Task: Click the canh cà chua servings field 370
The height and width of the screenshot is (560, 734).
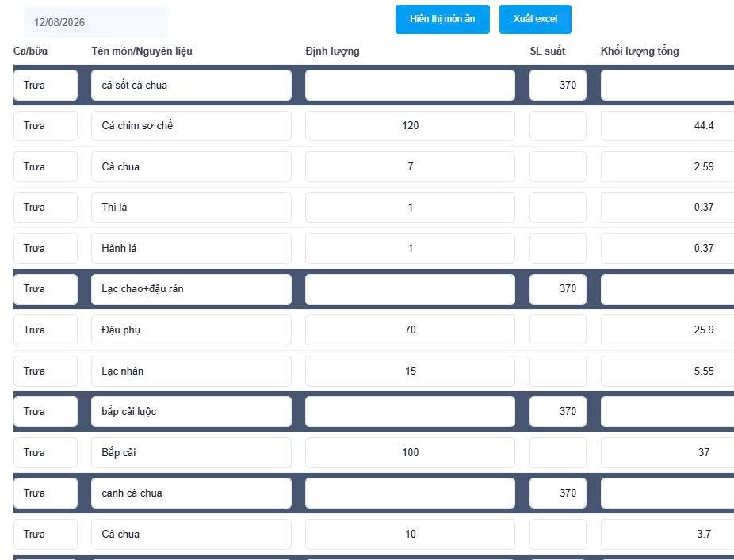Action: [557, 493]
